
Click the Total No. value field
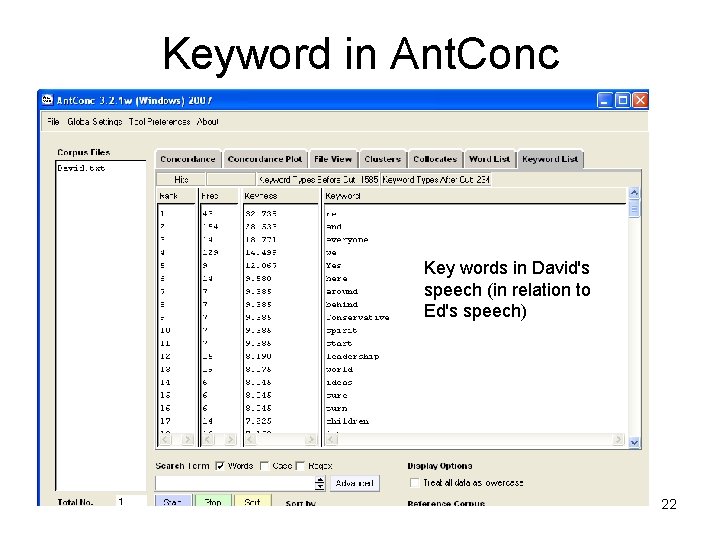tap(131, 501)
